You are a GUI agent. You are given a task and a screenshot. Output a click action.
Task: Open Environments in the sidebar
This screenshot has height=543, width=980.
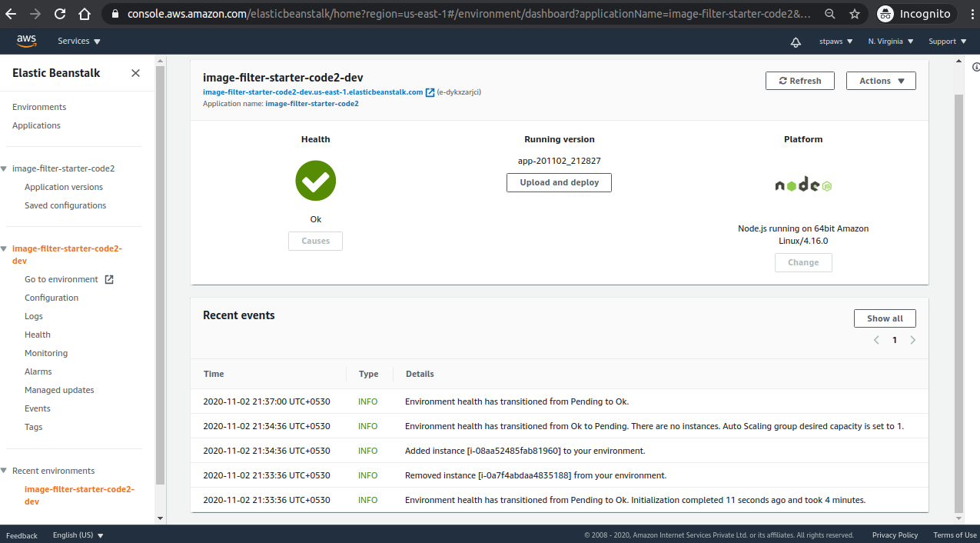(x=39, y=107)
